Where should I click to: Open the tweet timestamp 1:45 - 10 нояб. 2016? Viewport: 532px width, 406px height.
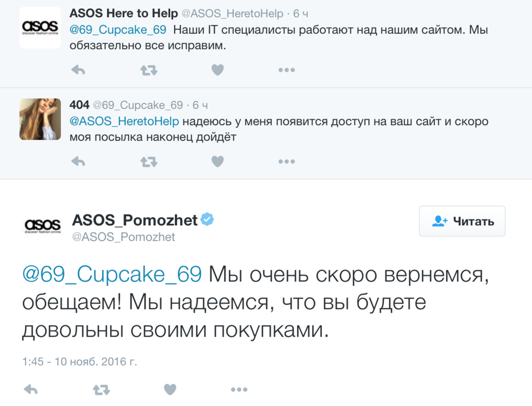click(x=80, y=362)
